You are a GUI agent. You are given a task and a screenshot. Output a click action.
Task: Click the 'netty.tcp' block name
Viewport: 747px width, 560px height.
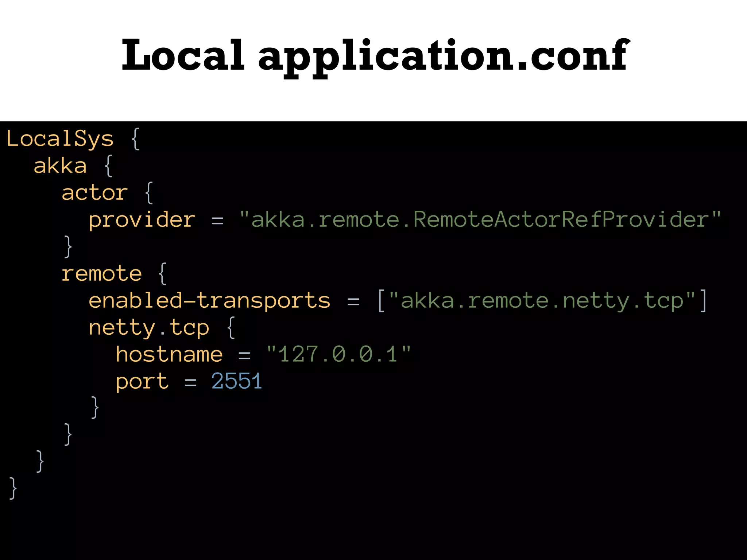coord(149,328)
